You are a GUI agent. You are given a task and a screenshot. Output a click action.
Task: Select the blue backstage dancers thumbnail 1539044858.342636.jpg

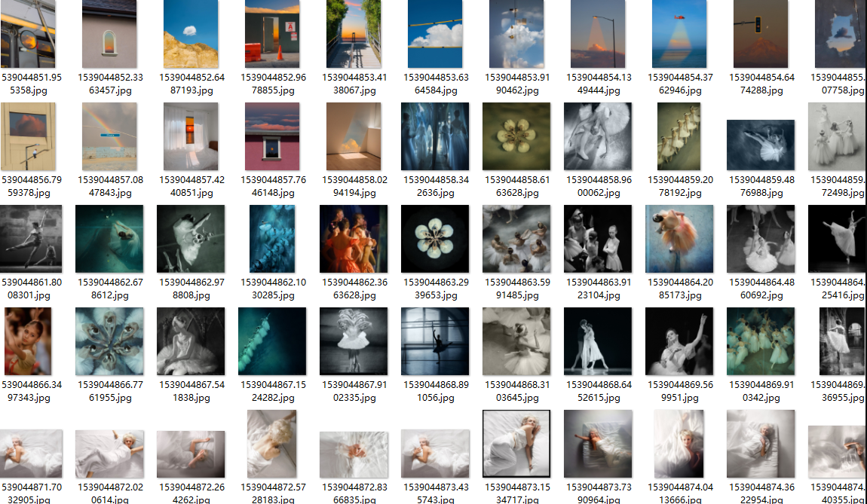pos(435,136)
